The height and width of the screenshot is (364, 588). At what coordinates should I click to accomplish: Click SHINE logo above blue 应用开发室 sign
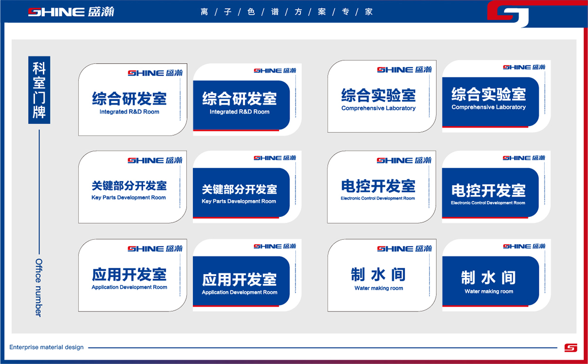pyautogui.click(x=275, y=246)
